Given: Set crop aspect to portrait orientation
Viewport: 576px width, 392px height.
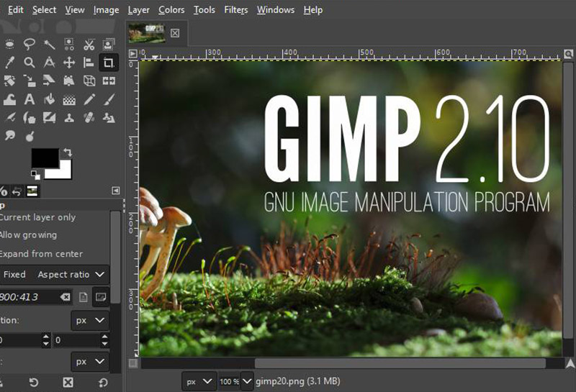Looking at the screenshot, I should tap(84, 297).
